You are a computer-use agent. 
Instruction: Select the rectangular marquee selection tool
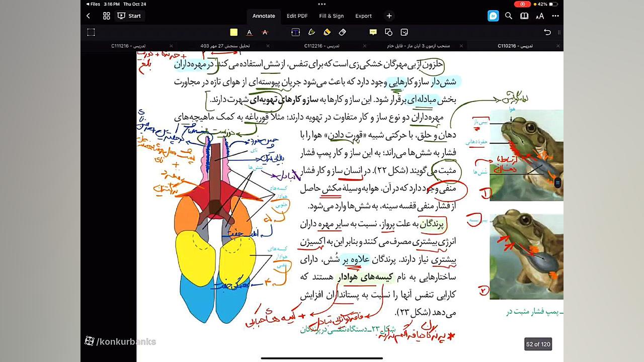91,32
